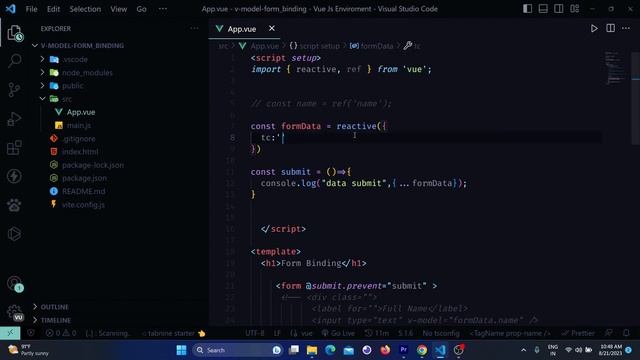Toggle secondary sidebar layout icon
The height and width of the screenshot is (360, 640).
click(558, 9)
